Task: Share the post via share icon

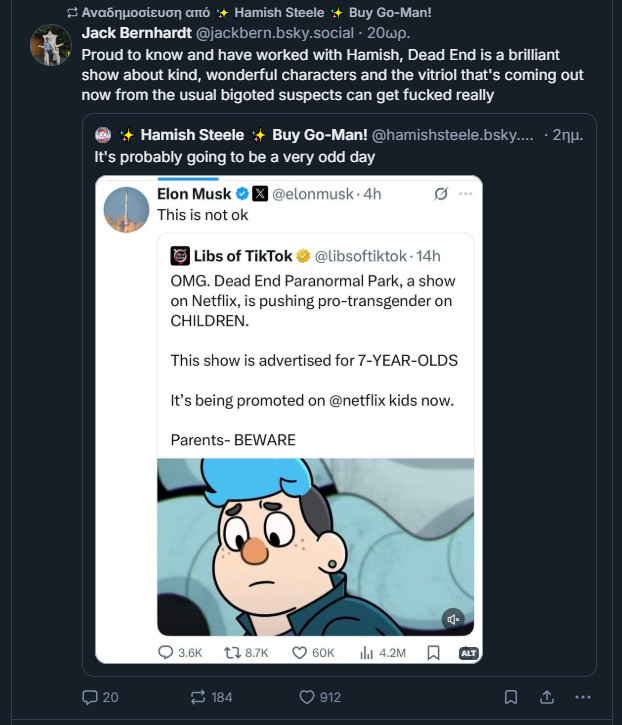Action: tap(547, 697)
